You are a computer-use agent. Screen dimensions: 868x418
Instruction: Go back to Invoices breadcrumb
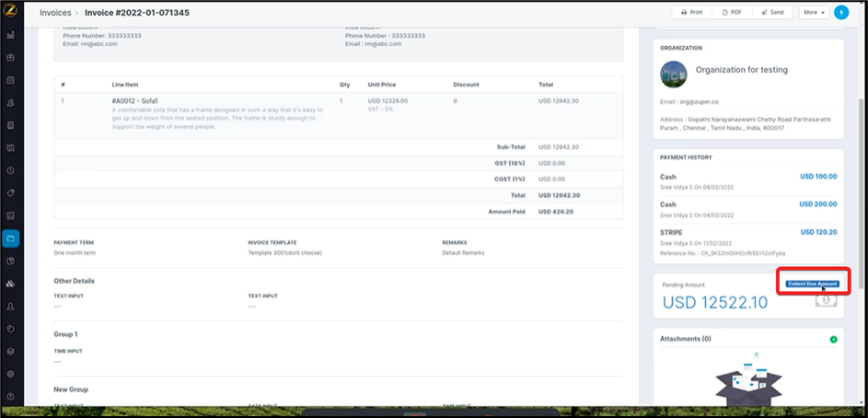point(55,12)
